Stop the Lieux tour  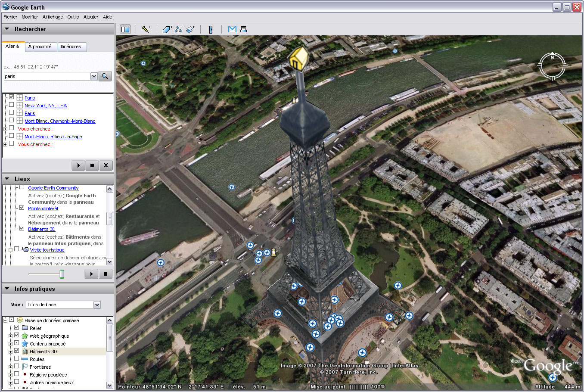[x=106, y=274]
